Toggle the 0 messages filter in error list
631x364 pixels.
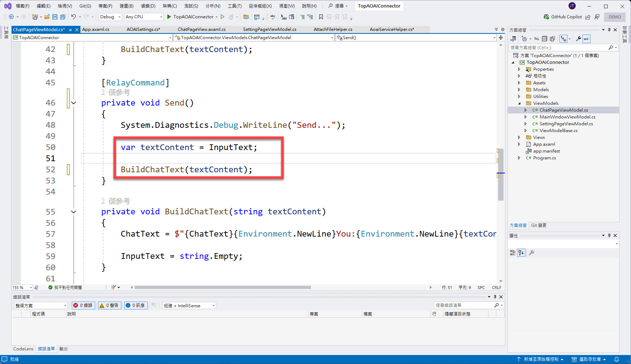(x=136, y=305)
